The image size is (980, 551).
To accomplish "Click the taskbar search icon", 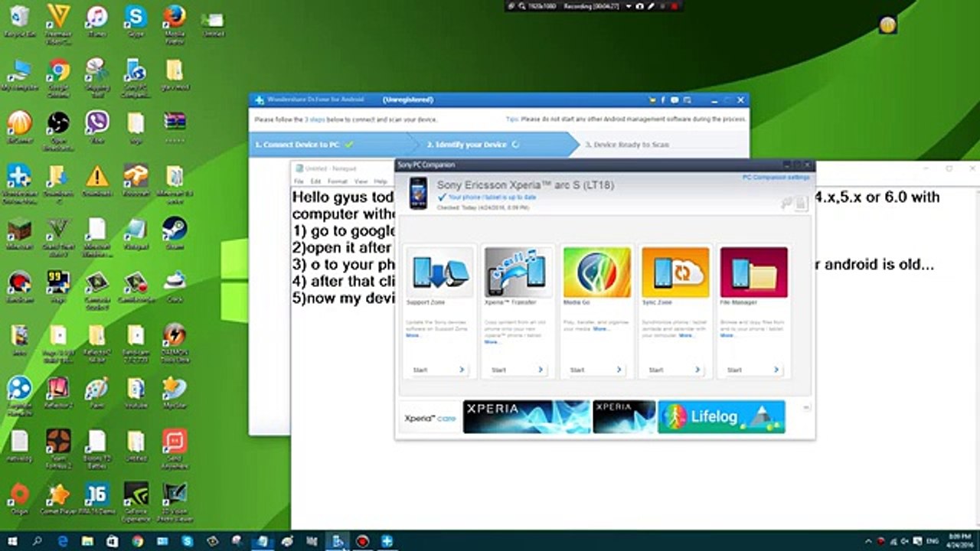I will pyautogui.click(x=38, y=542).
